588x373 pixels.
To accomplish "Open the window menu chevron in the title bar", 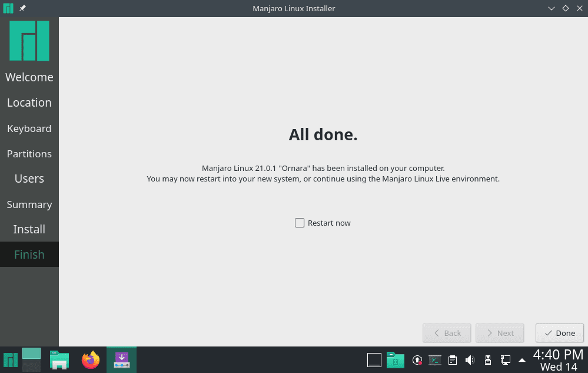I will [552, 8].
